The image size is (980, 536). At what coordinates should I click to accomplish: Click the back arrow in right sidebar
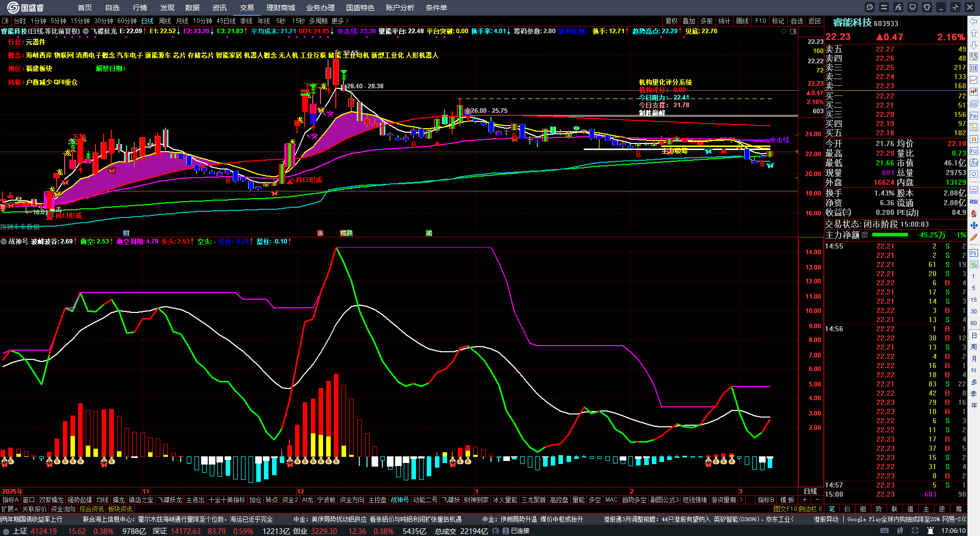click(974, 21)
